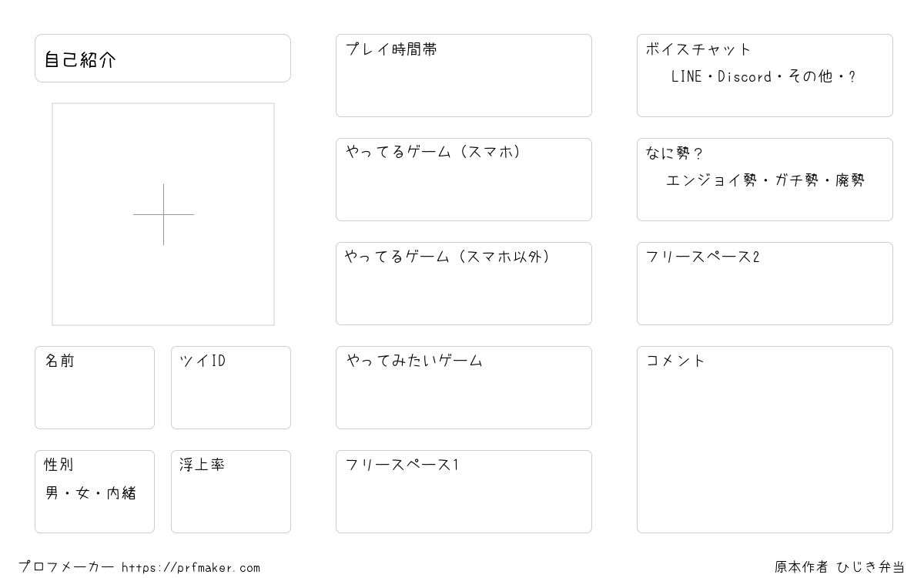Click the ツイID field
Viewport: 924px width, 578px height.
pyautogui.click(x=231, y=388)
